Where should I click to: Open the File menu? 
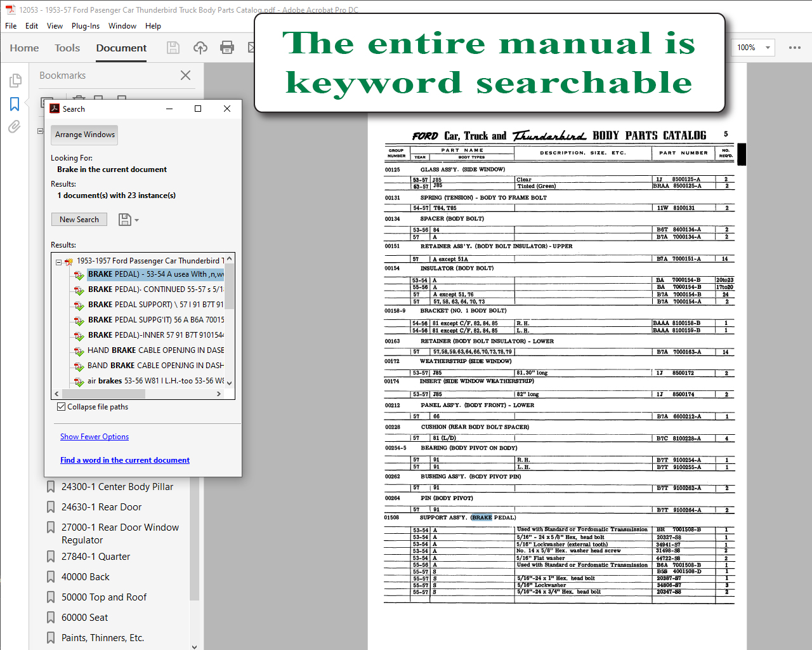pos(11,26)
